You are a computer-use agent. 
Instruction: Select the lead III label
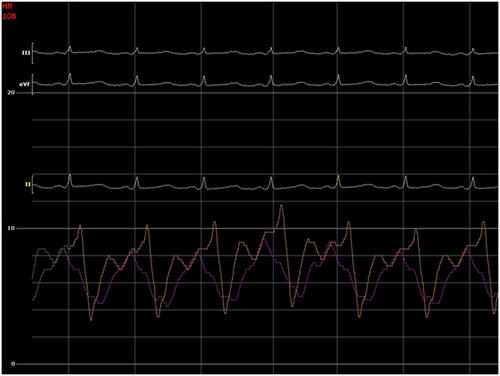[26, 53]
